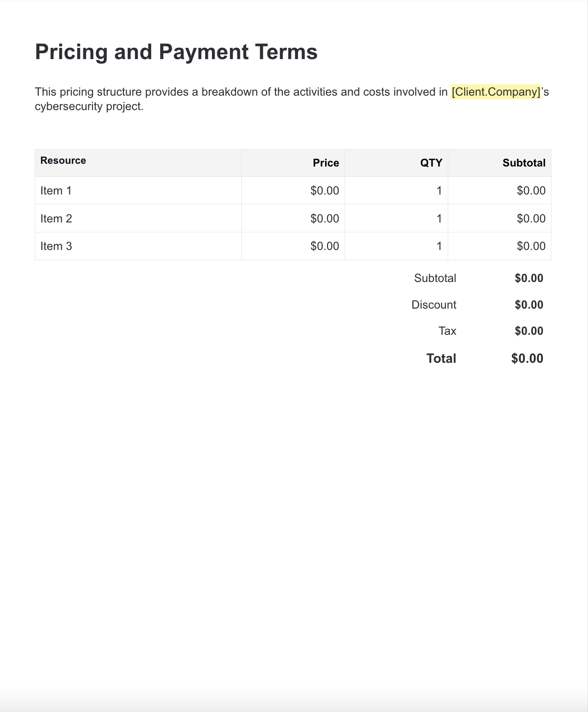Select the Resource column header
Screen dimensions: 588x712
tap(63, 161)
